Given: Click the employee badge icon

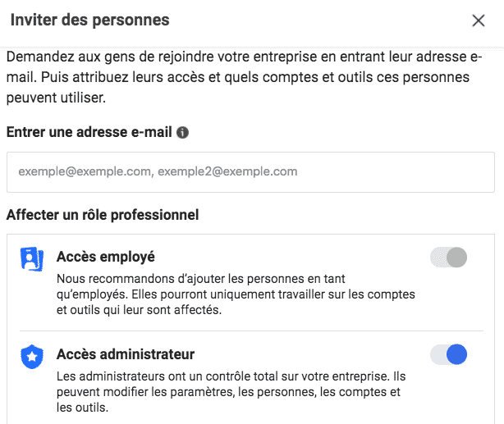Looking at the screenshot, I should 31,259.
